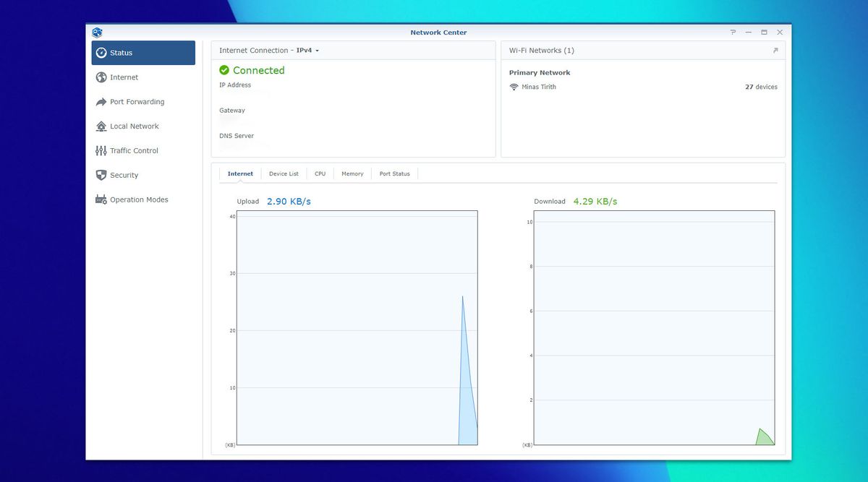Switch to the Device List tab
868x482 pixels.
(284, 174)
